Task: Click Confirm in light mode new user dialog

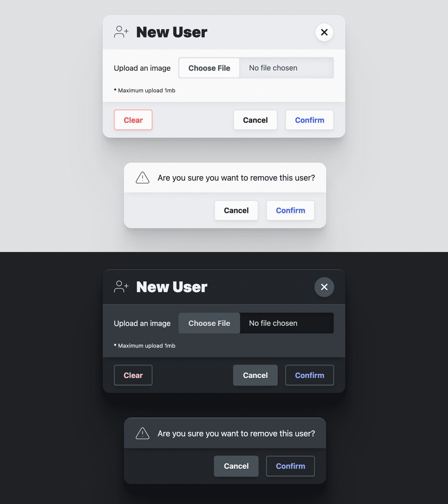Action: pyautogui.click(x=310, y=120)
